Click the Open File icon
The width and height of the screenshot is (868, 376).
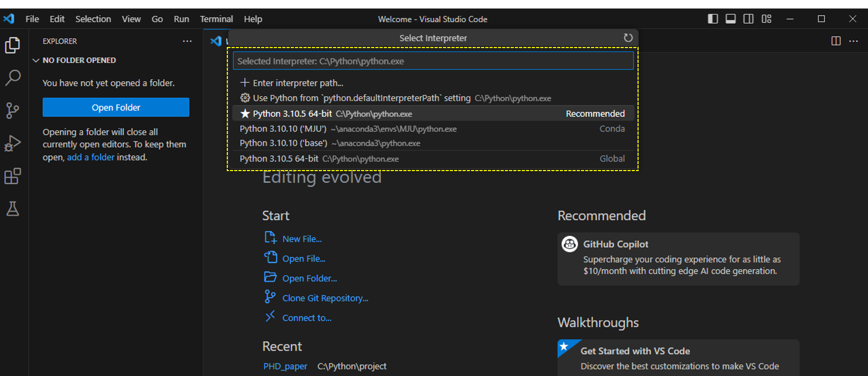(270, 257)
